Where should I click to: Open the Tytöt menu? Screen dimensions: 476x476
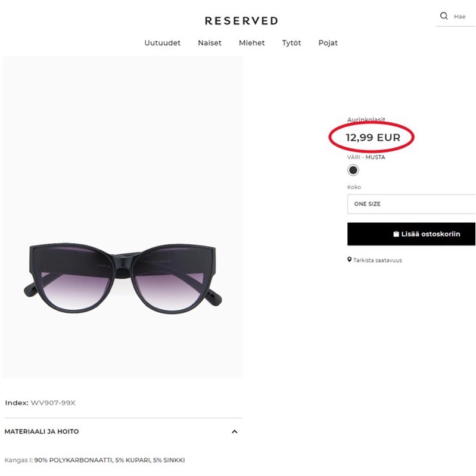[x=291, y=43]
